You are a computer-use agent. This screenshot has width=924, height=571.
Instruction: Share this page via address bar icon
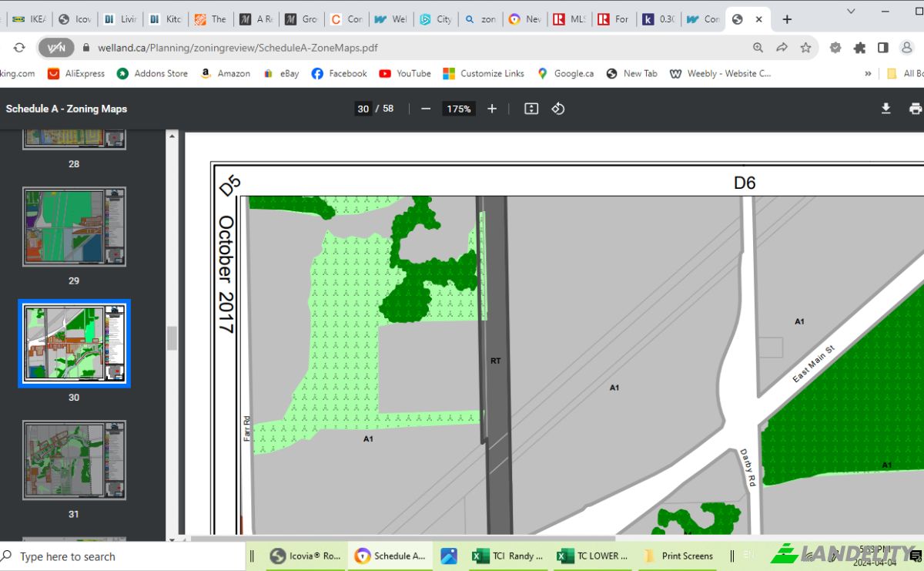[x=782, y=48]
